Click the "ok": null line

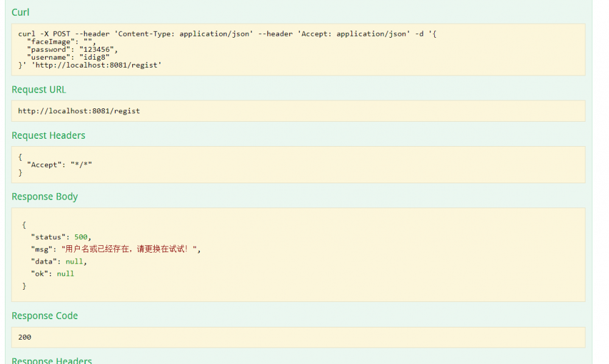52,274
